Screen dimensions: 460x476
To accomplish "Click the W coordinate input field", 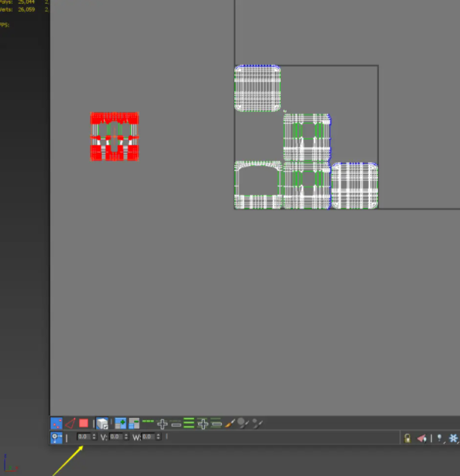I will [148, 437].
